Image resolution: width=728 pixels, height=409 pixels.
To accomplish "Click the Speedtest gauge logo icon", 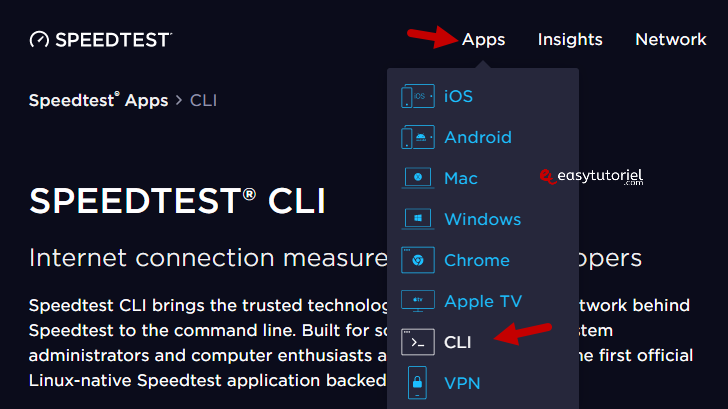I will click(39, 40).
